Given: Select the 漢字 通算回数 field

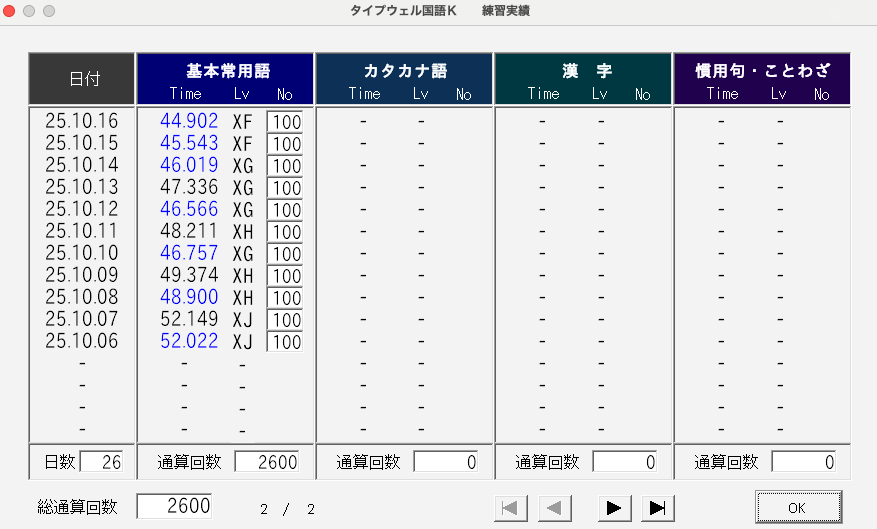Looking at the screenshot, I should 625,462.
